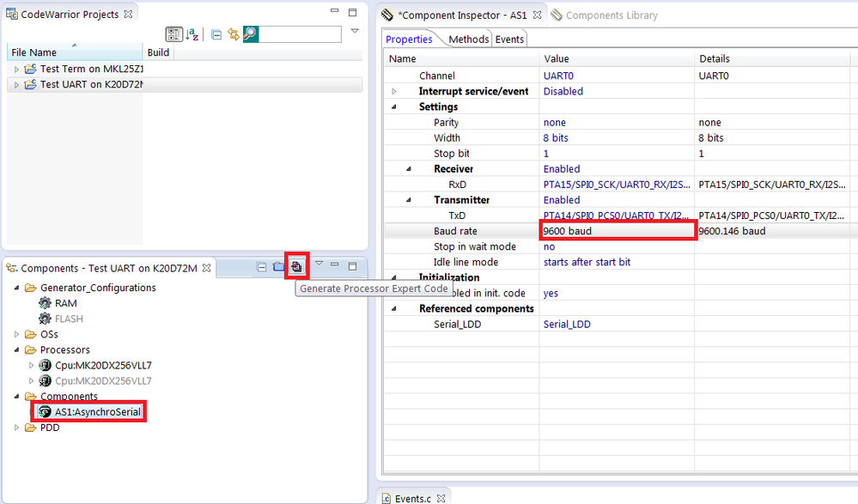Select the RAM configuration gear icon
The width and height of the screenshot is (858, 504).
45,303
